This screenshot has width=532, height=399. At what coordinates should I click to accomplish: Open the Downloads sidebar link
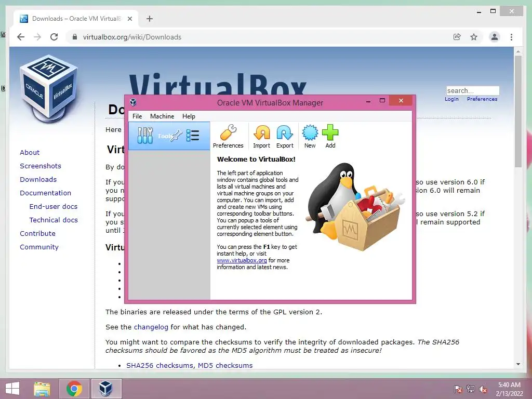pyautogui.click(x=38, y=179)
